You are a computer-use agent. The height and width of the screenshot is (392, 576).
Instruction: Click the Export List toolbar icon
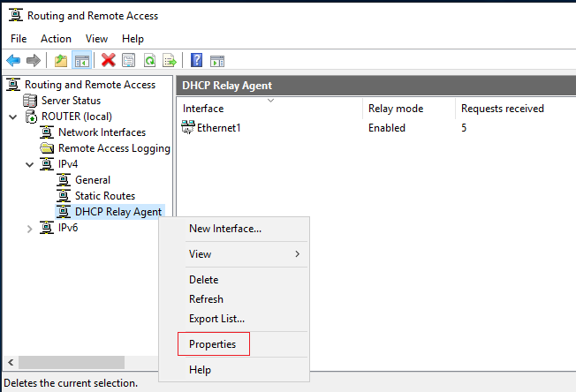[x=170, y=60]
